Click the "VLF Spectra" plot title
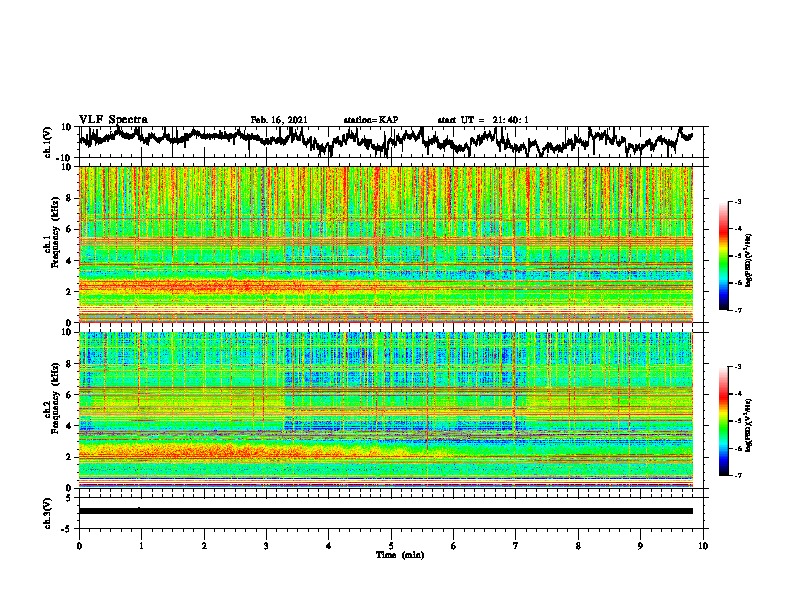The image size is (792, 612). 113,120
